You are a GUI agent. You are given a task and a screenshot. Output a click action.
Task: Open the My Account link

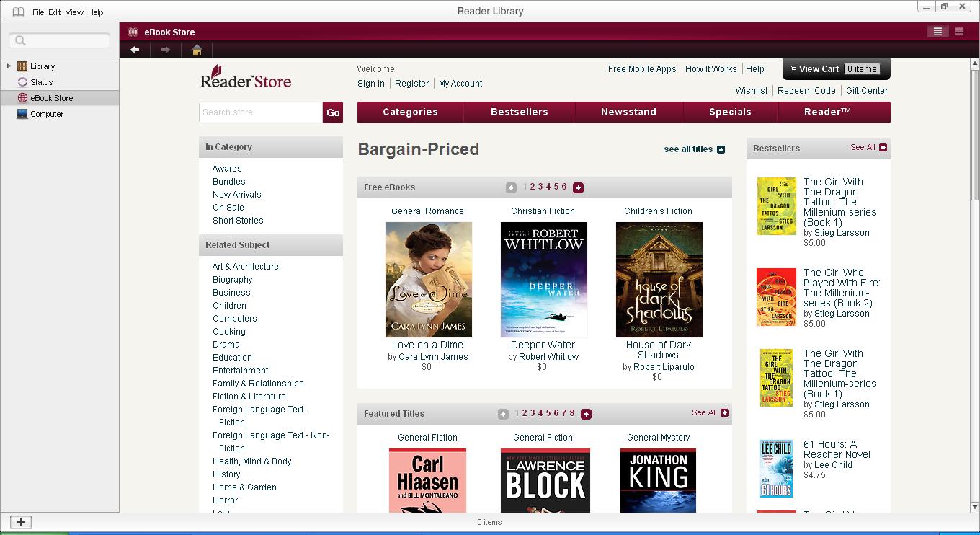(x=460, y=84)
